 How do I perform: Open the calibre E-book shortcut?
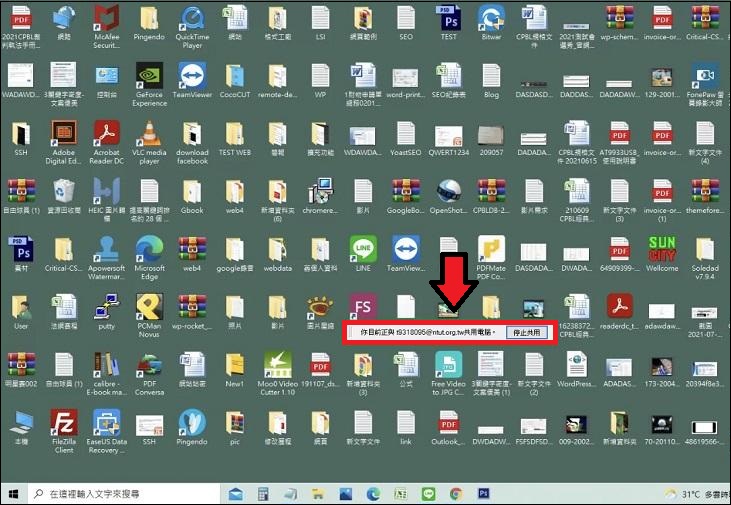[x=106, y=364]
